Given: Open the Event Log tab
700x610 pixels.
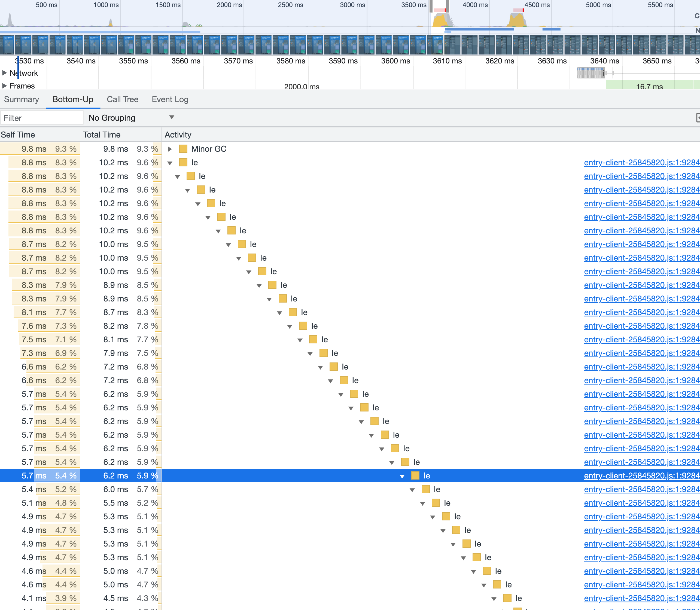Looking at the screenshot, I should coord(170,99).
